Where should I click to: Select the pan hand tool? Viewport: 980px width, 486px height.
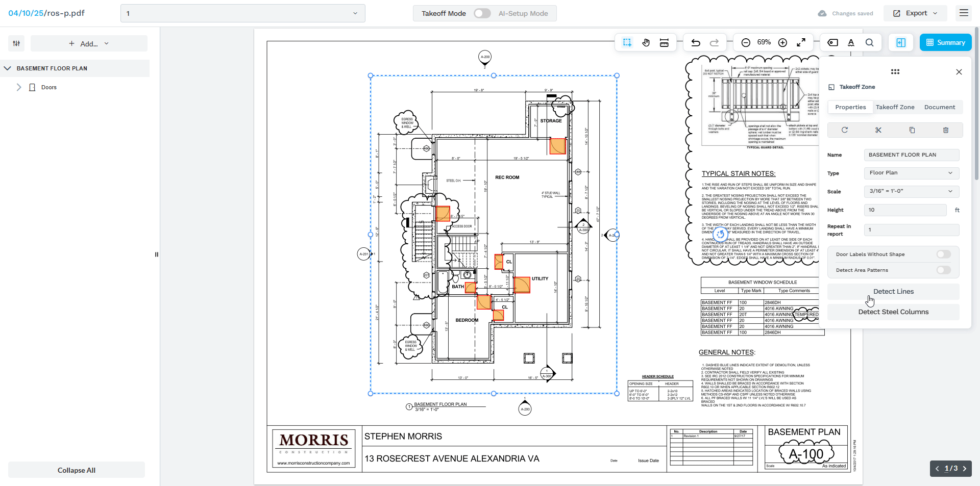pos(646,43)
